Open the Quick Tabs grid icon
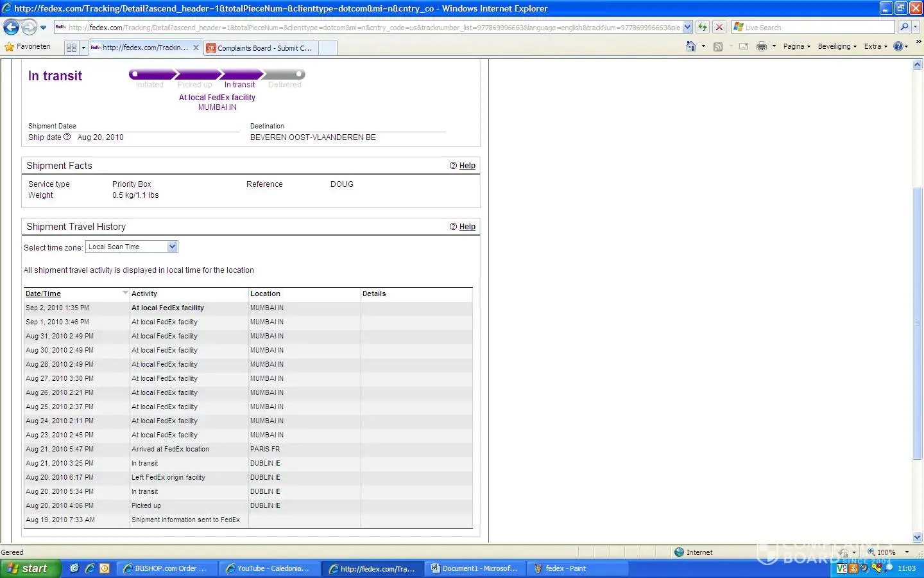The height and width of the screenshot is (578, 924). [71, 48]
